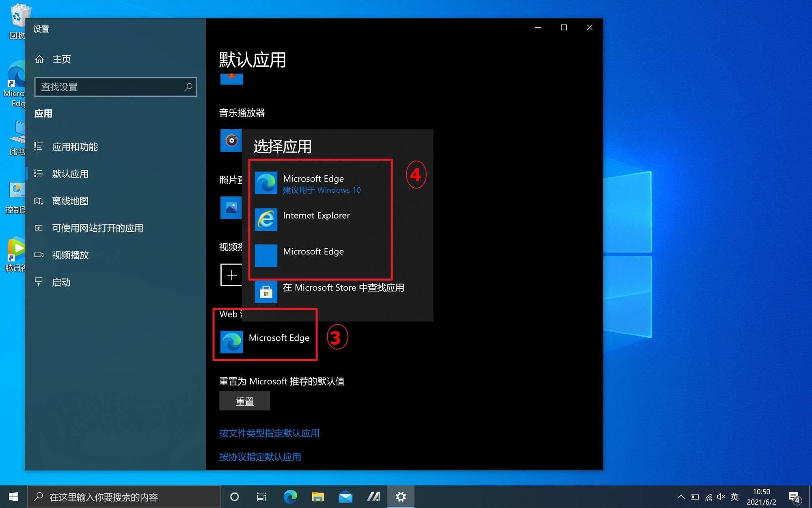Click the 在 Microsoft Store 中查找应用 text
The height and width of the screenshot is (508, 812).
(x=343, y=288)
